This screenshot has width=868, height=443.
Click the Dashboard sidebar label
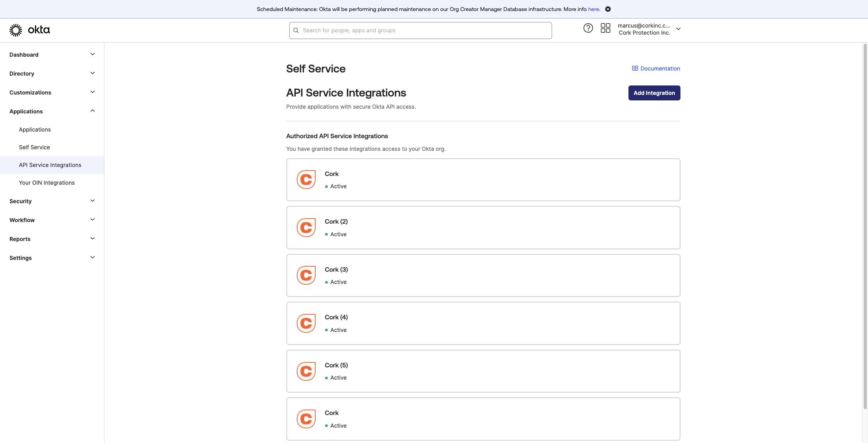24,55
